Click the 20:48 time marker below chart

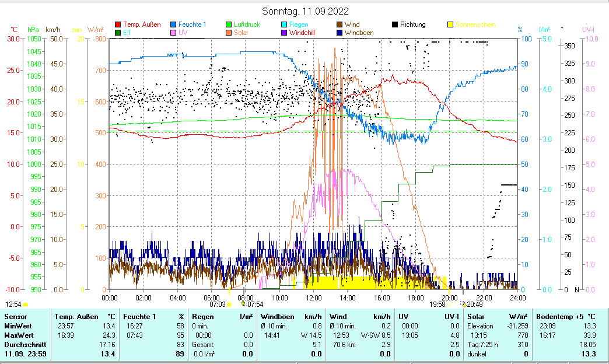[474, 304]
